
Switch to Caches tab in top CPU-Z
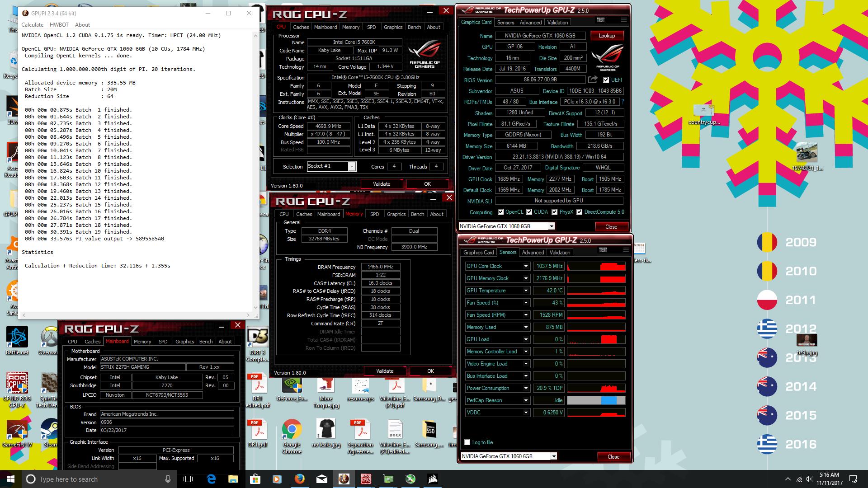click(301, 27)
